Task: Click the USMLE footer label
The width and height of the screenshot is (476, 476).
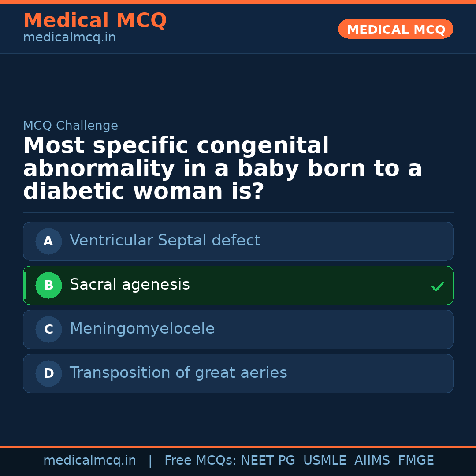Action: (324, 461)
